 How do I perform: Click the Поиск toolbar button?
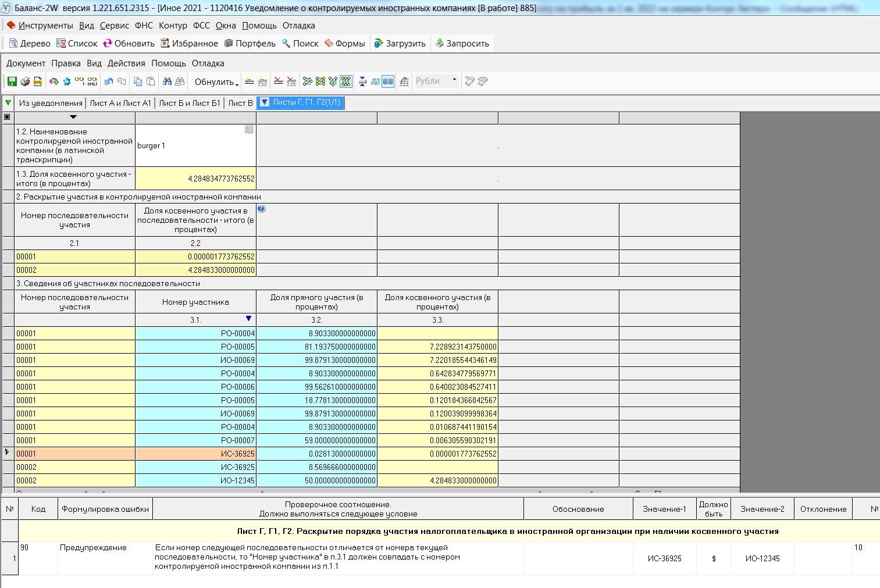[300, 44]
